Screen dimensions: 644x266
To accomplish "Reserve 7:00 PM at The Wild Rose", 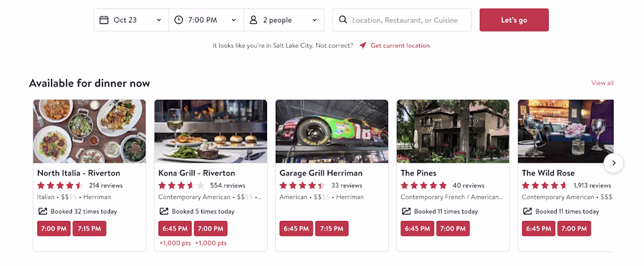I will [x=574, y=229].
